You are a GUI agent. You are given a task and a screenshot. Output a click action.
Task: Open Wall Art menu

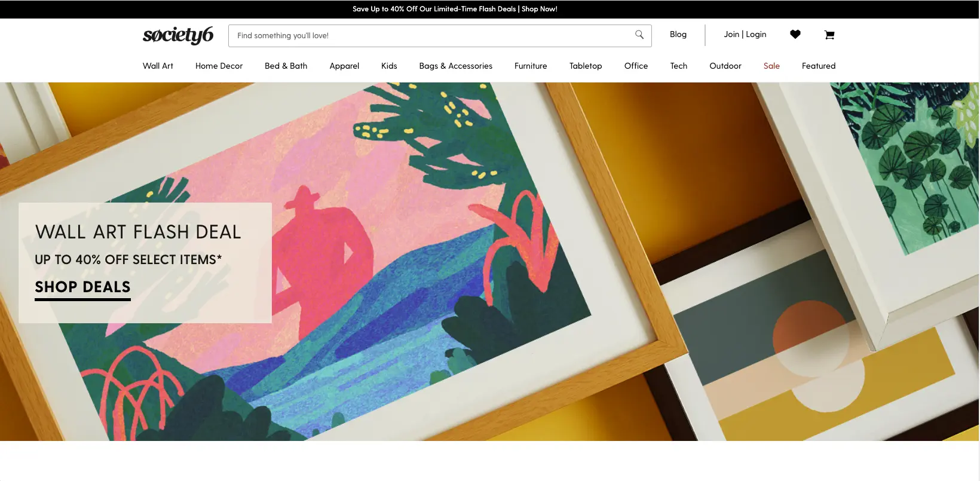(x=158, y=66)
